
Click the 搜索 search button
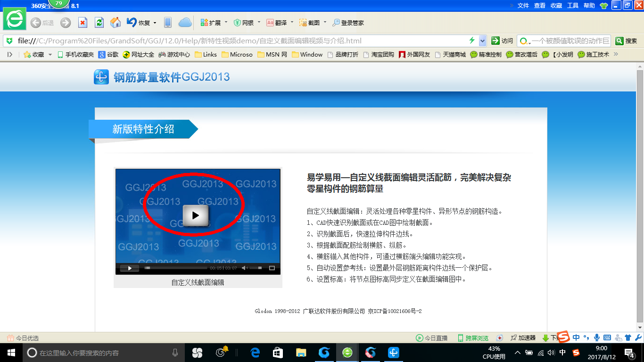click(x=627, y=41)
